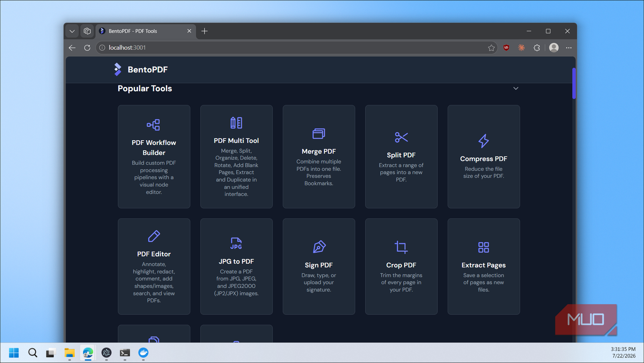Open the browser profile avatar
This screenshot has height=363, width=644.
pos(554,48)
